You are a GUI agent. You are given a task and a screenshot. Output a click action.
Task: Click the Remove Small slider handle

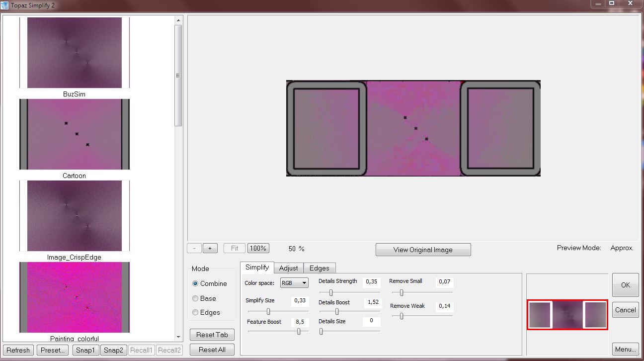[x=402, y=292]
